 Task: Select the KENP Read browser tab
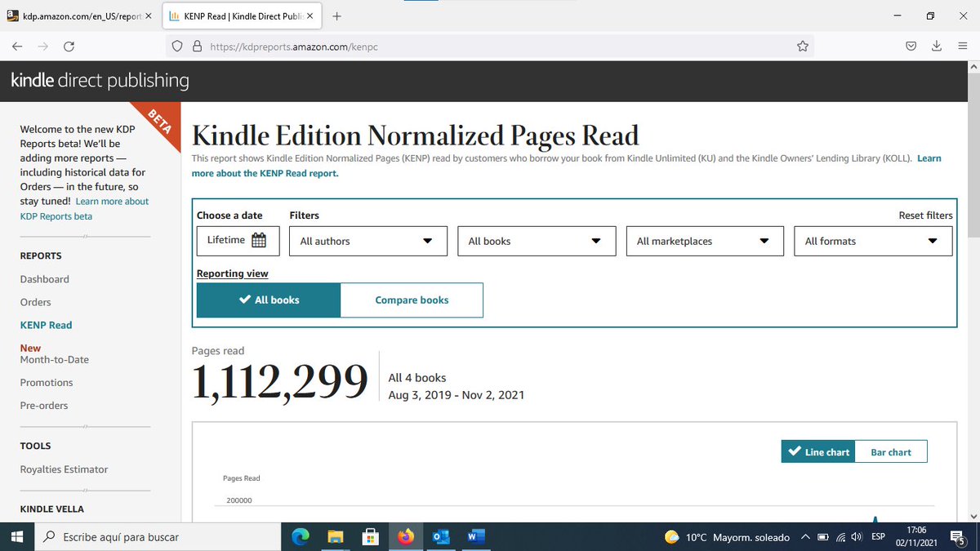[x=242, y=16]
